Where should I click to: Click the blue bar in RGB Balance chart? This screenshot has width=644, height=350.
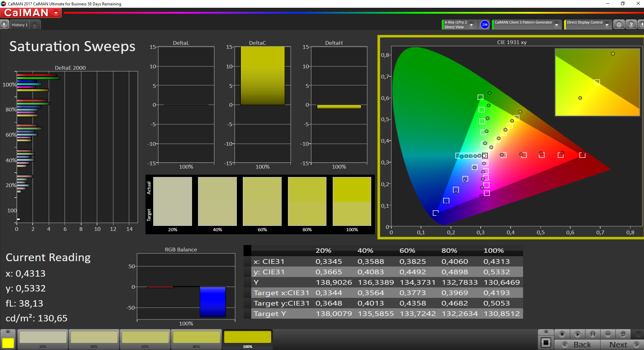213,302
